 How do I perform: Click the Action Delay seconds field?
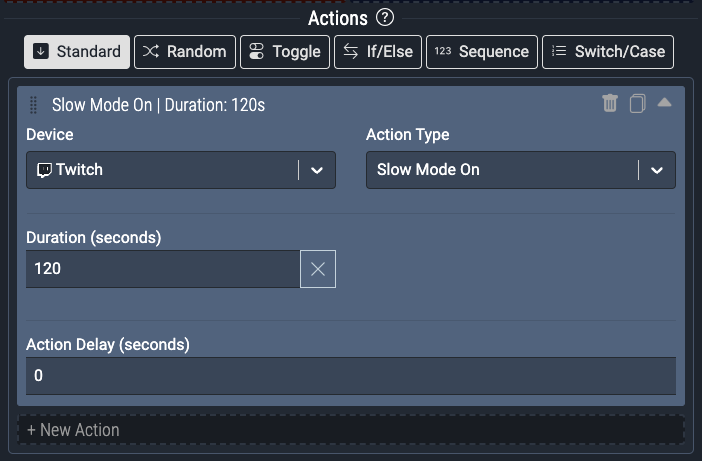point(350,376)
